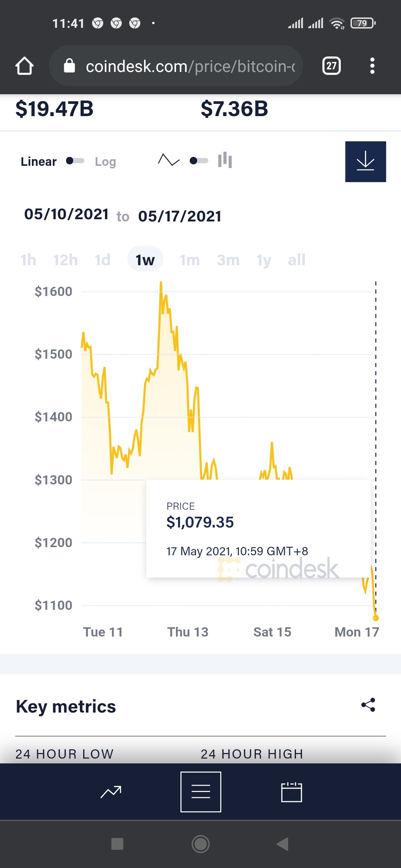This screenshot has width=401, height=868.
Task: Click the chart's latest price data point
Action: (375, 618)
